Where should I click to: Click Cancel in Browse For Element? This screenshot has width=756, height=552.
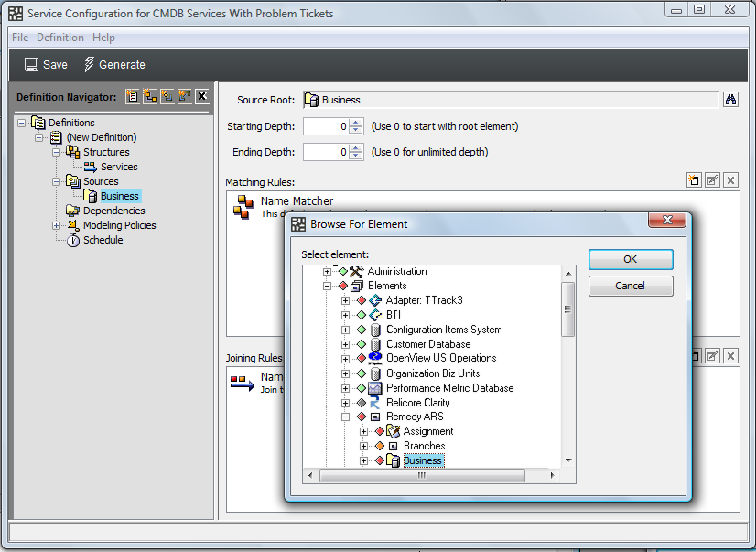631,286
